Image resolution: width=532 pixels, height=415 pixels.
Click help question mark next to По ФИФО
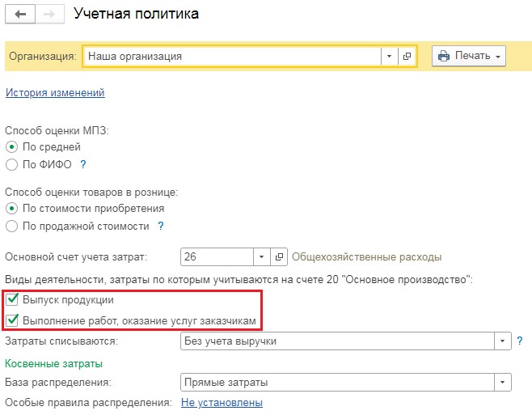[x=82, y=164]
